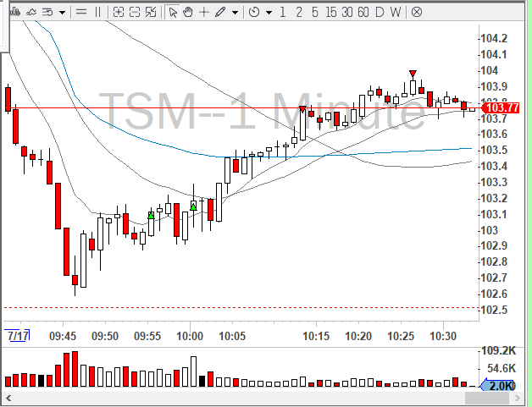Click the circled X toolbar icon
This screenshot has height=407, width=532.
pyautogui.click(x=417, y=13)
